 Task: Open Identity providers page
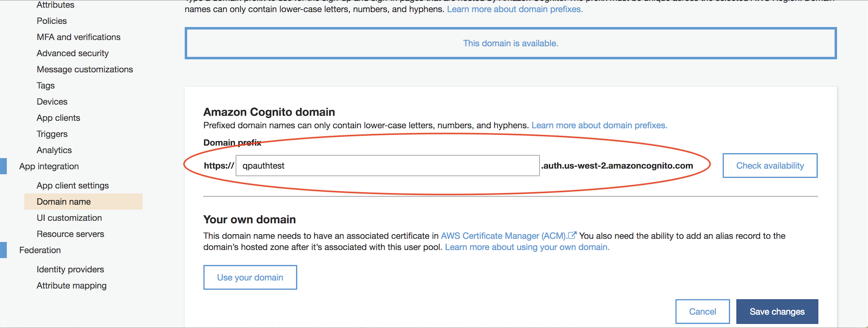click(x=70, y=269)
